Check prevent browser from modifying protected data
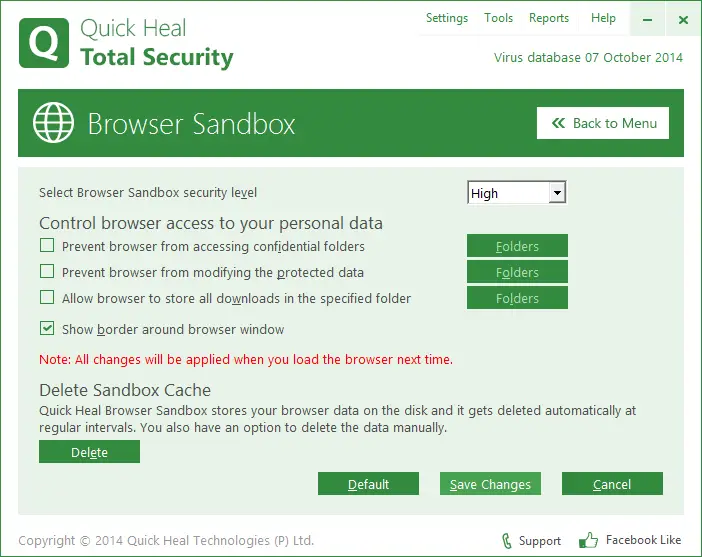This screenshot has height=557, width=702. [x=47, y=272]
